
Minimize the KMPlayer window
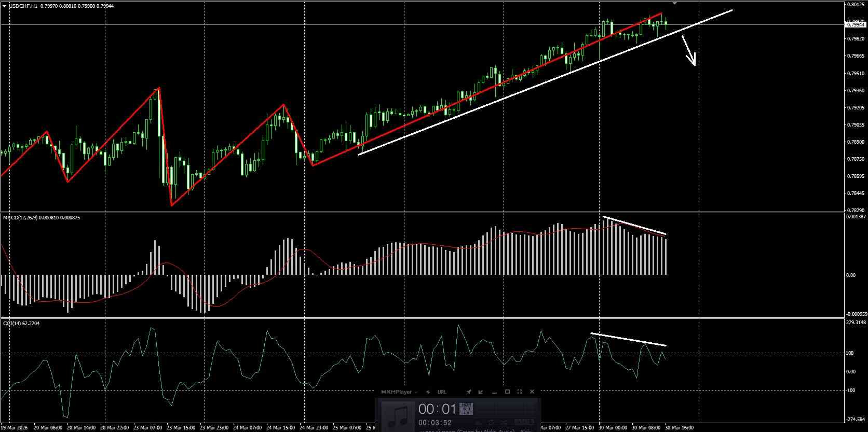(494, 393)
